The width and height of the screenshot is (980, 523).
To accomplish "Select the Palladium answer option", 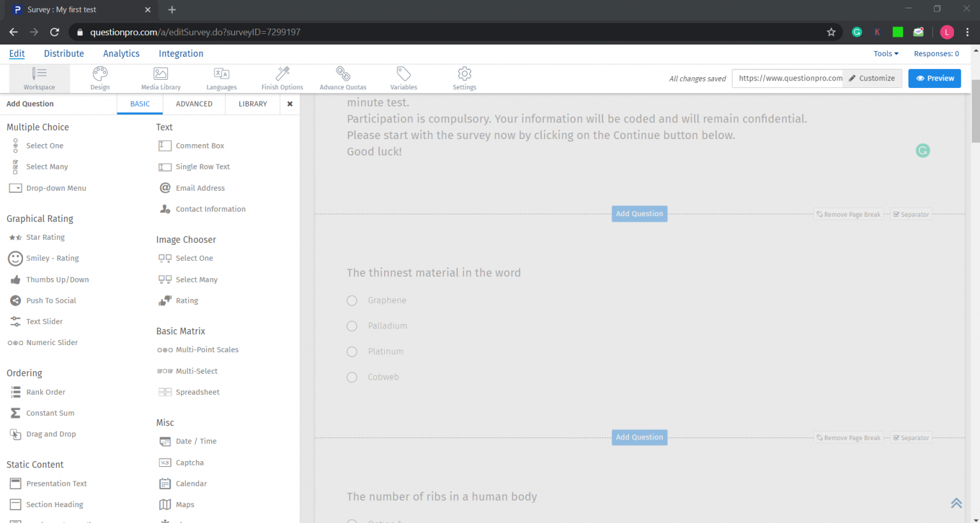I will click(352, 326).
